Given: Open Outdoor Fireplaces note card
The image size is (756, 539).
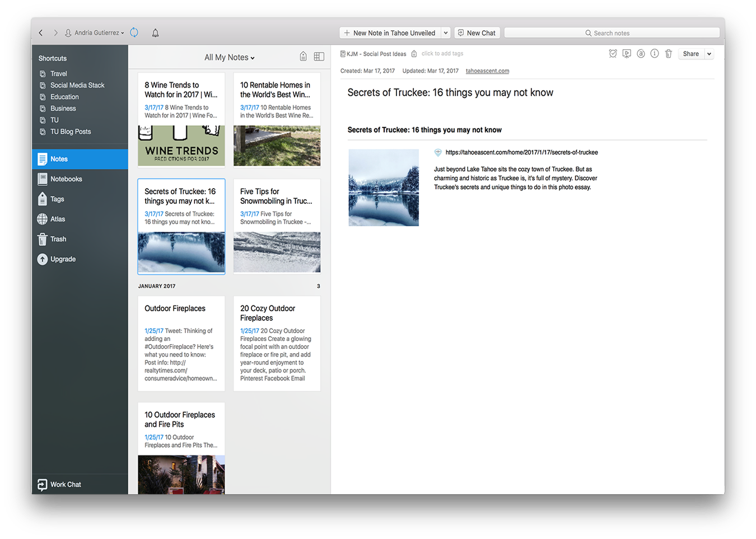Looking at the screenshot, I should point(181,343).
